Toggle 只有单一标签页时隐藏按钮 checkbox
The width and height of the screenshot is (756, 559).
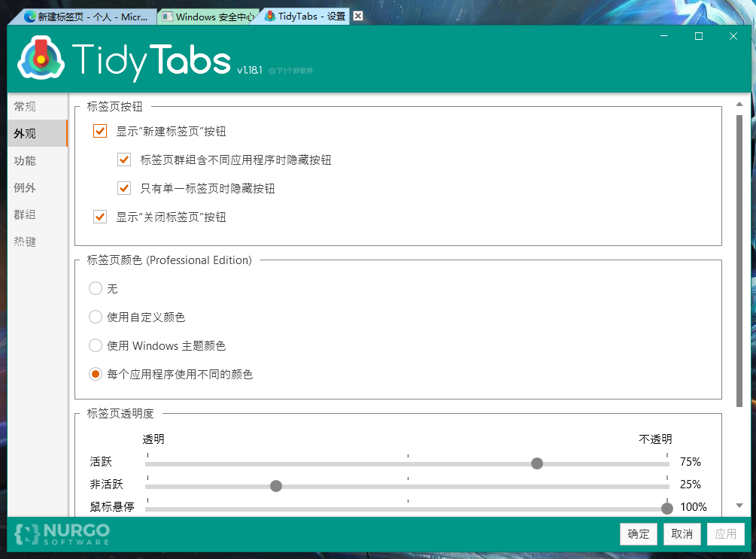point(124,188)
